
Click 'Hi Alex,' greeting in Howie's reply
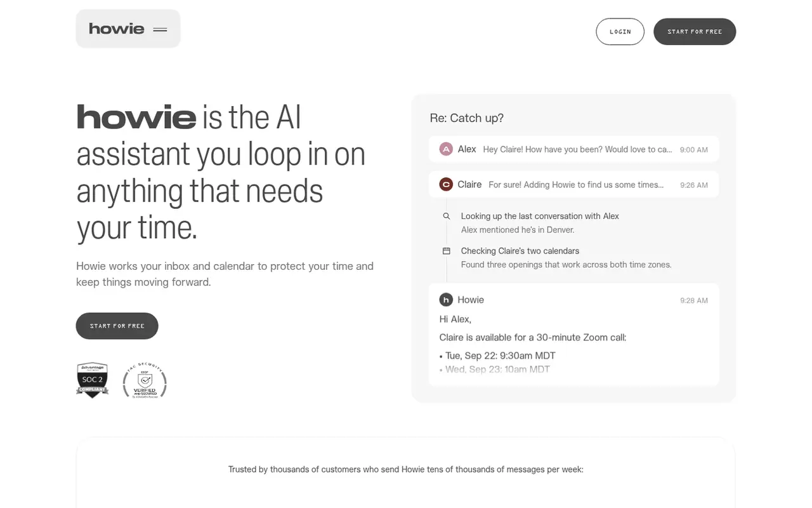tap(455, 319)
